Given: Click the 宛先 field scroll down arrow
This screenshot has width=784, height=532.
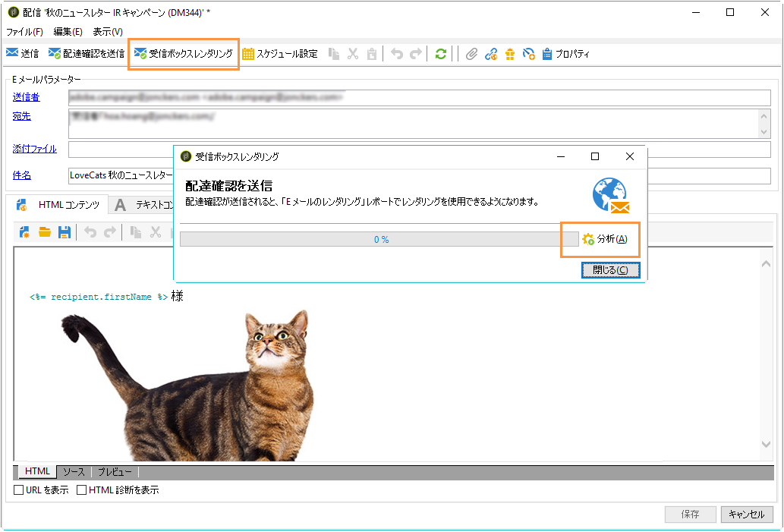Looking at the screenshot, I should (x=764, y=131).
